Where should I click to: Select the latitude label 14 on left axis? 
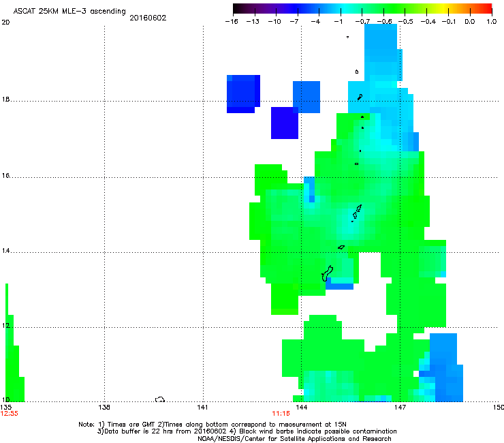(x=5, y=251)
